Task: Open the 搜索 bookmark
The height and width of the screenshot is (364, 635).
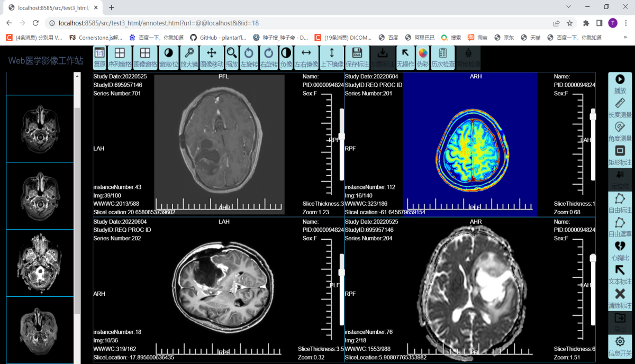Action: click(x=451, y=38)
